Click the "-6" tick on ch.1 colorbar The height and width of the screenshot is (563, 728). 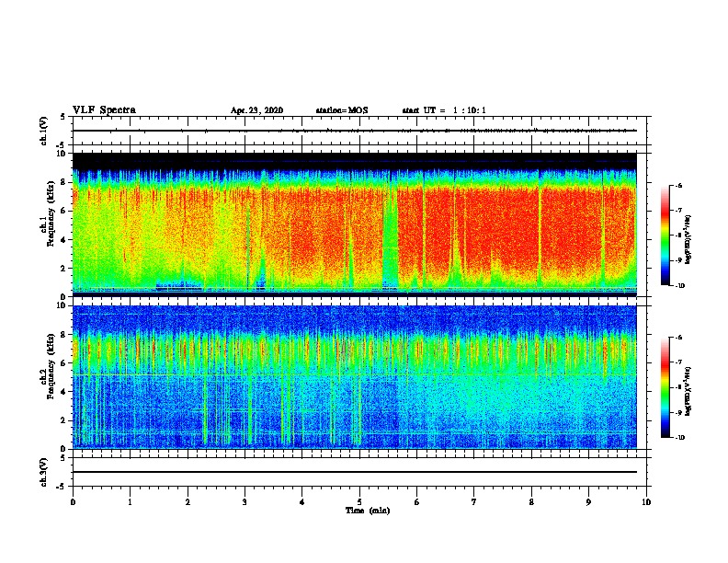[x=678, y=185]
